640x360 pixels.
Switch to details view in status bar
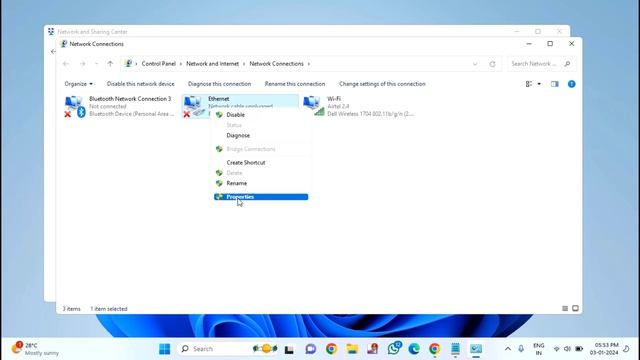click(565, 309)
